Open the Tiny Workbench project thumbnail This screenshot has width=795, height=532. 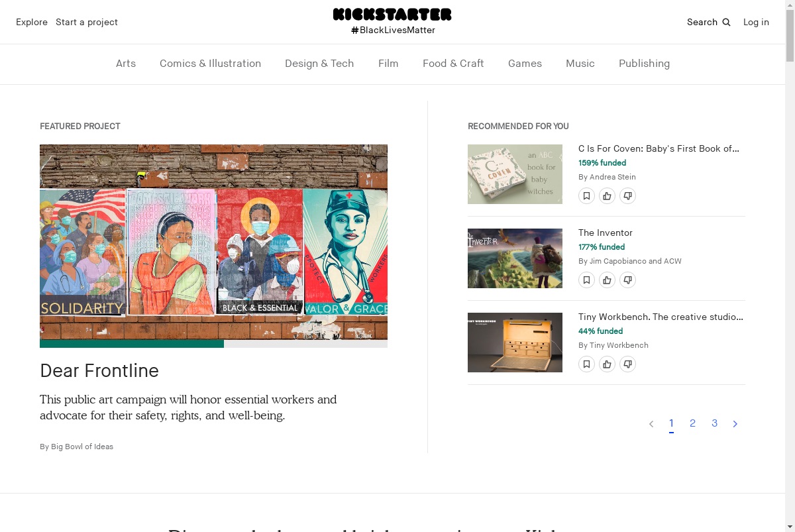515,343
